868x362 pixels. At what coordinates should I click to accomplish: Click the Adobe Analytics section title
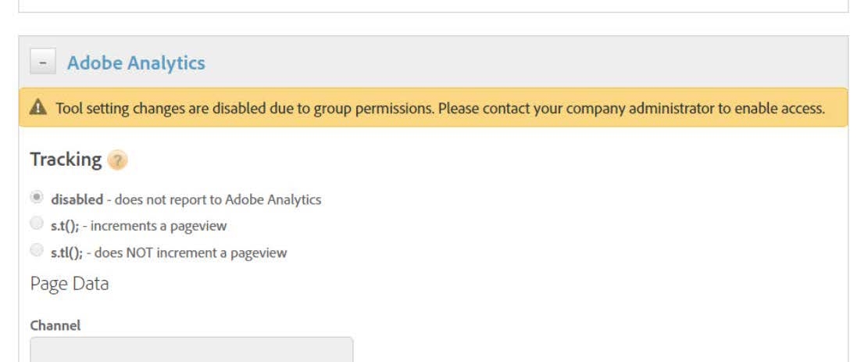pyautogui.click(x=136, y=63)
